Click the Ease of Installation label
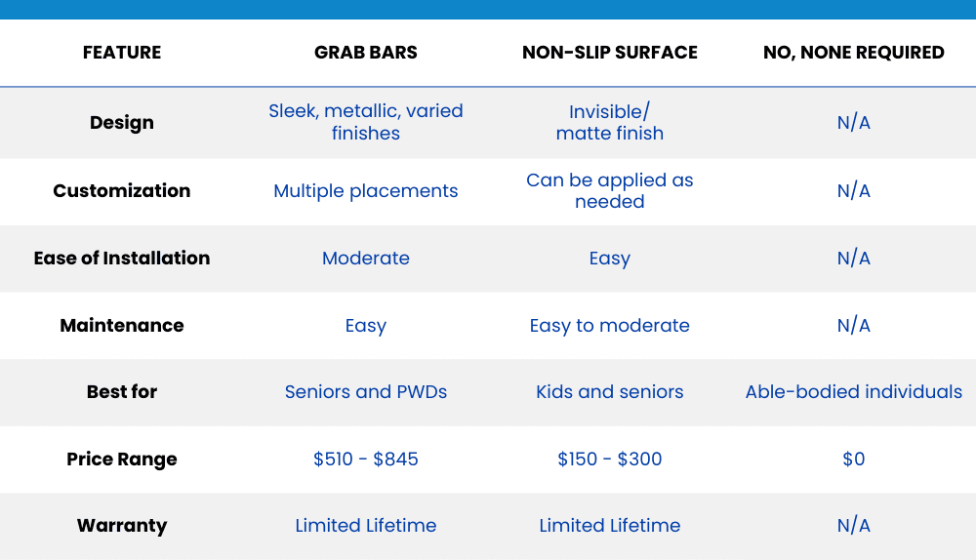Screen dimensions: 976x560 point(122,259)
